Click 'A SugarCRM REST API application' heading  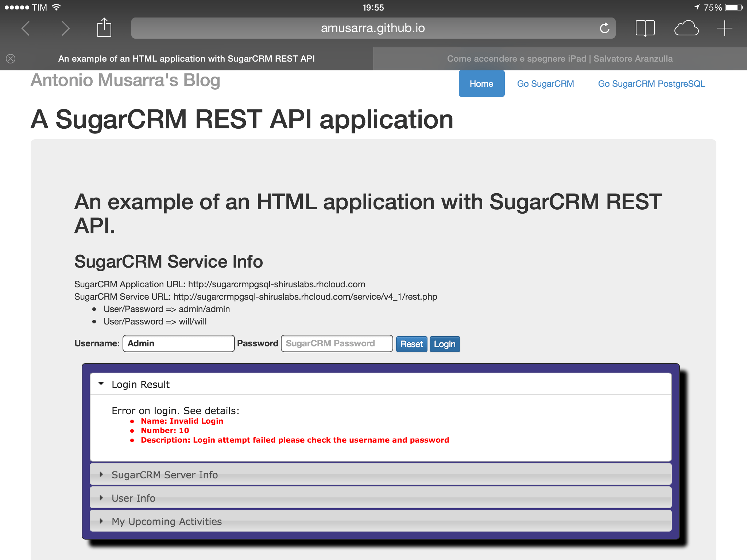click(x=242, y=119)
